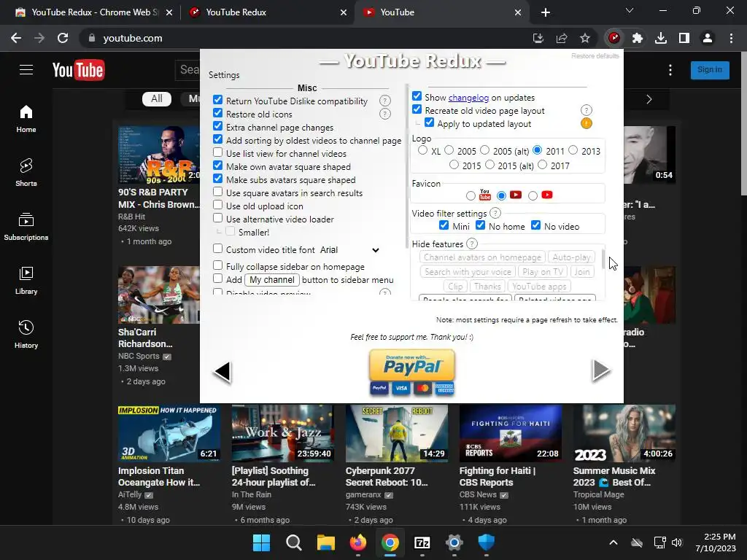Open Library in YouTube sidebar
Screen dimensions: 747x560
coord(26,281)
